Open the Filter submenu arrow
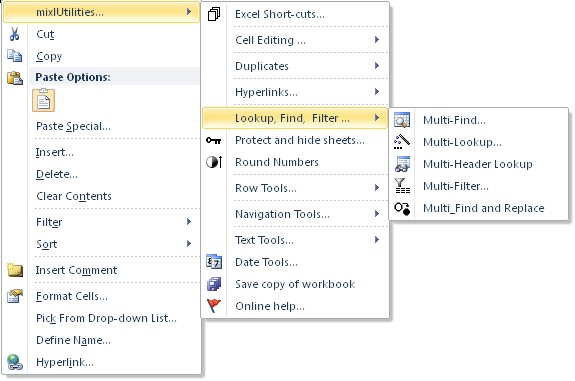The width and height of the screenshot is (575, 381). (189, 221)
